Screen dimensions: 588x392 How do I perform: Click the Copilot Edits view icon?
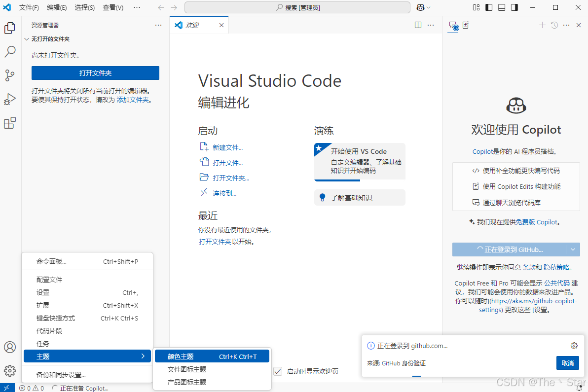click(466, 25)
